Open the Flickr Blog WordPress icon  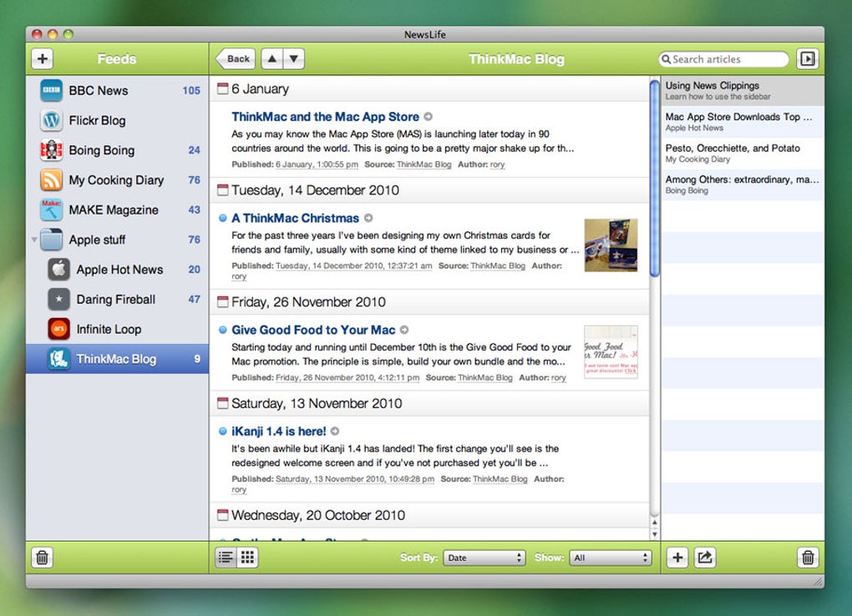pos(52,120)
